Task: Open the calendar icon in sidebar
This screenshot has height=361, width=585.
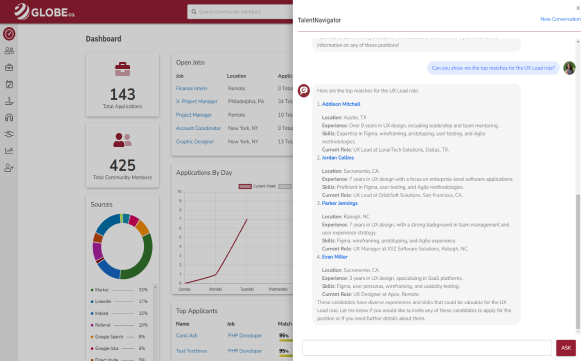Action: (9, 84)
